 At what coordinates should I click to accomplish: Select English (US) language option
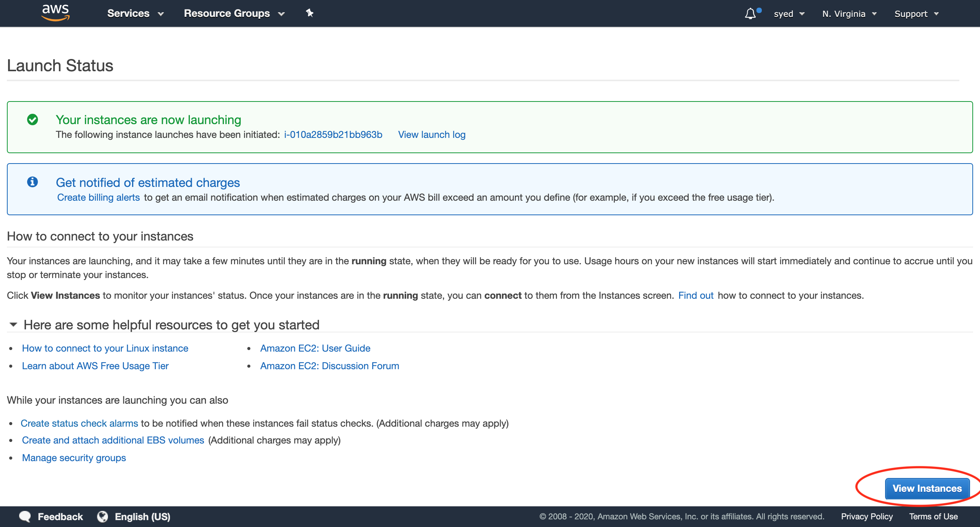[142, 517]
